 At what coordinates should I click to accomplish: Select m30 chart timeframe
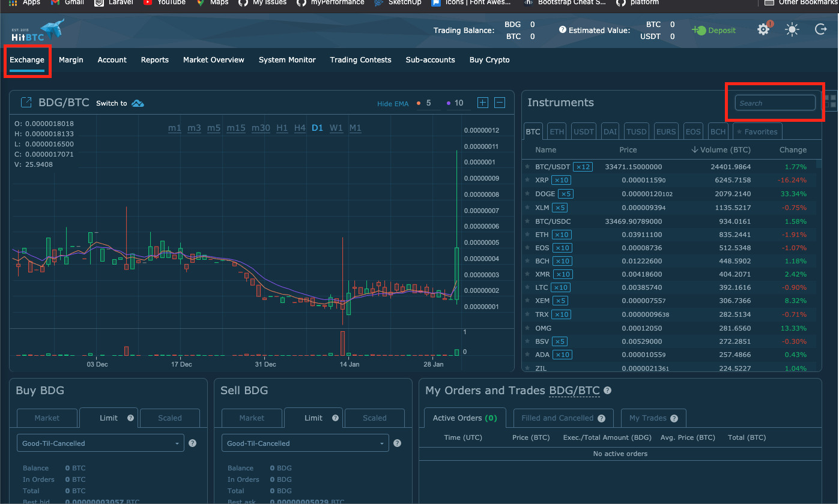[x=261, y=128]
